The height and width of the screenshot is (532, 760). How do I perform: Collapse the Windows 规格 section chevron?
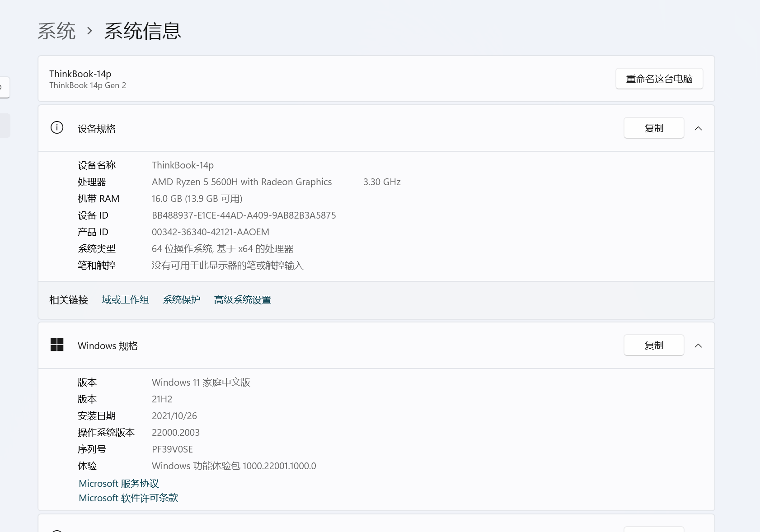coord(698,345)
